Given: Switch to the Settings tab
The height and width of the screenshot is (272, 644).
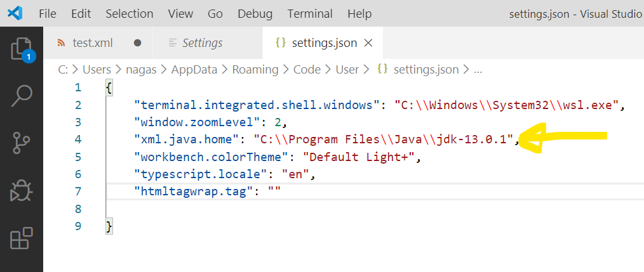Looking at the screenshot, I should point(202,43).
